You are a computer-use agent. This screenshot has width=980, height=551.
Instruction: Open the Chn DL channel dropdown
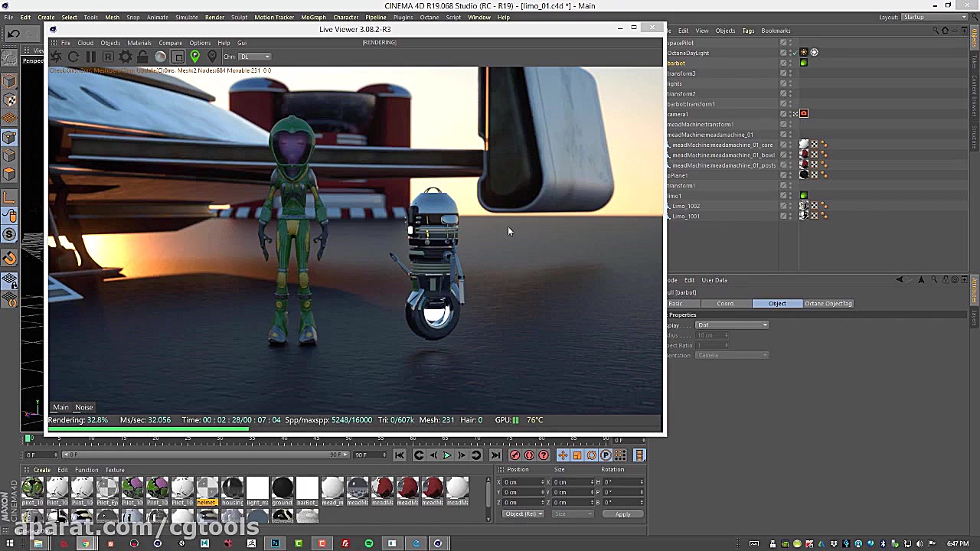click(256, 57)
